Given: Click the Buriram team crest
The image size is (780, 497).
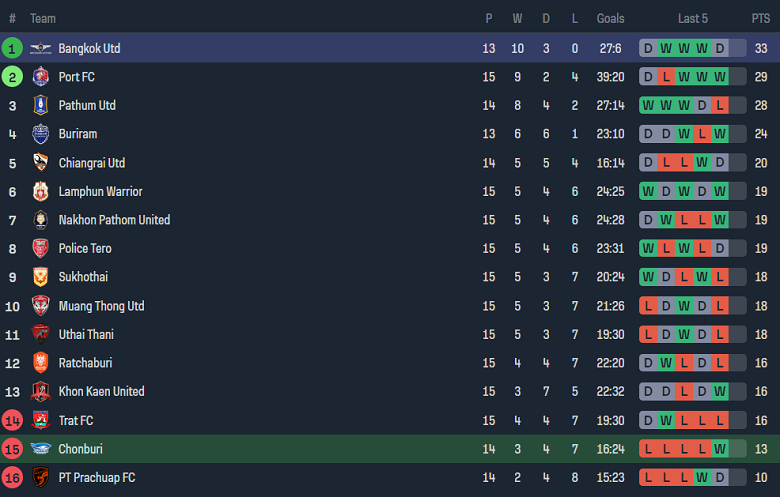Looking at the screenshot, I should (40, 134).
